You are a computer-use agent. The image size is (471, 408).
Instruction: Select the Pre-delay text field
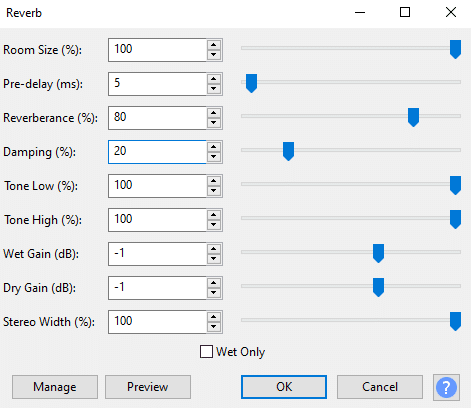157,84
